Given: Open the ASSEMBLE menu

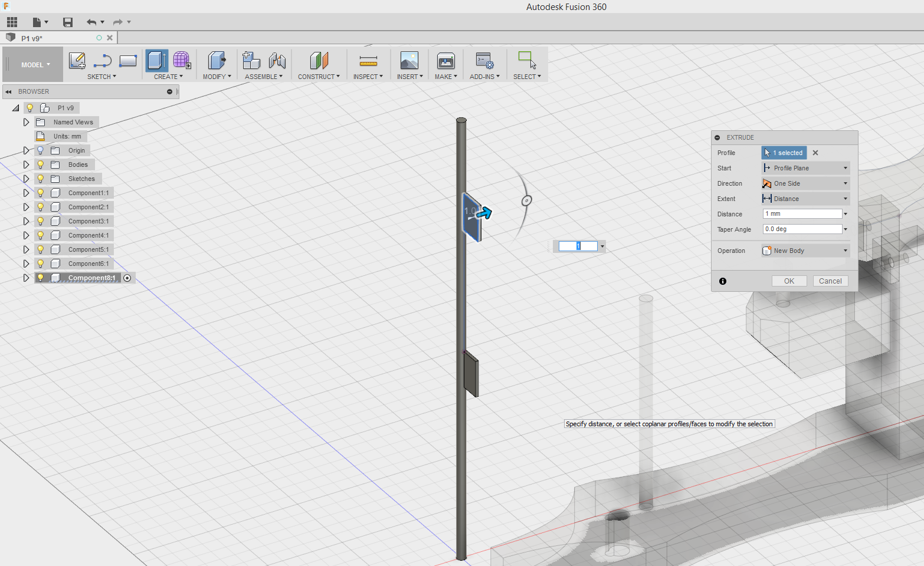Looking at the screenshot, I should 263,77.
